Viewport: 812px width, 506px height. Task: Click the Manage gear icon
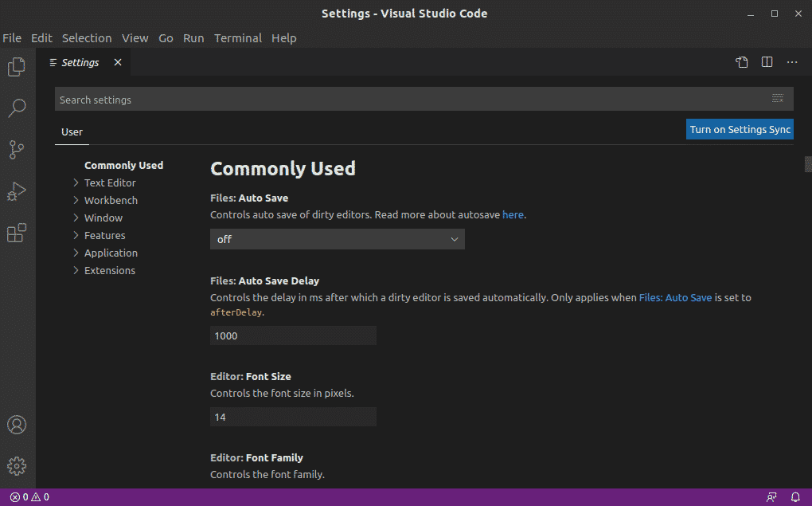(17, 466)
